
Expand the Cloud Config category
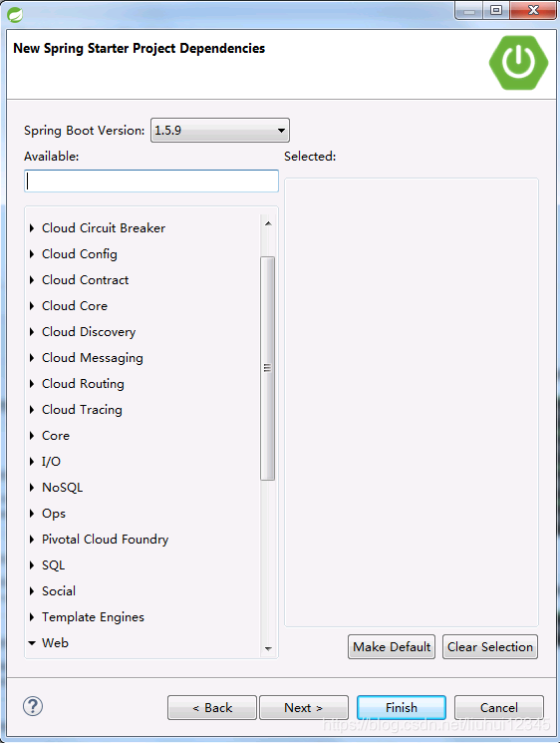point(32,254)
